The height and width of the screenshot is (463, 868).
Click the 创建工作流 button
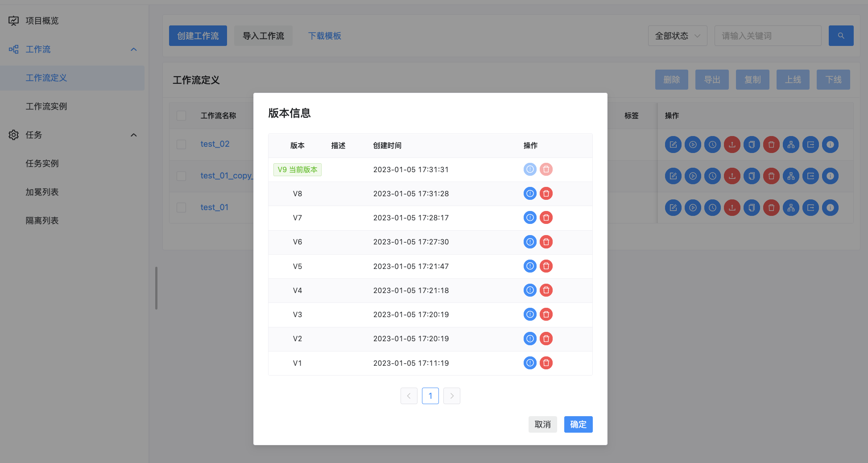pyautogui.click(x=198, y=36)
